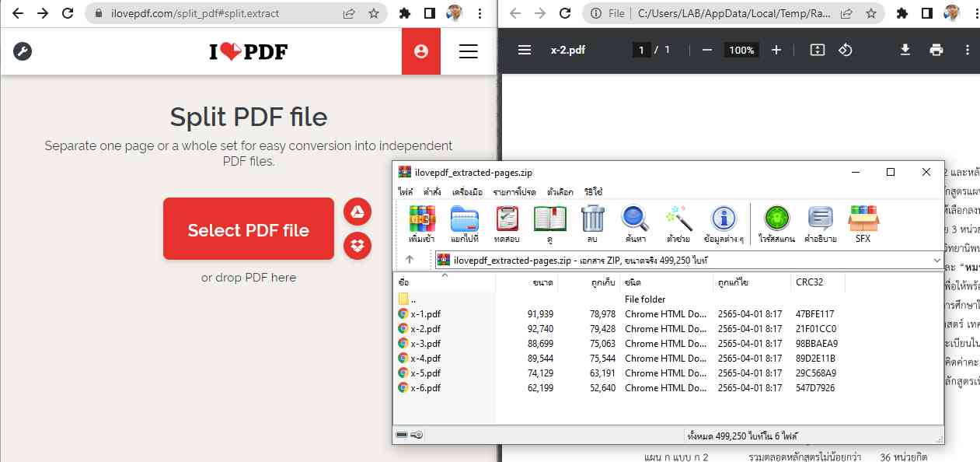The height and width of the screenshot is (462, 980).
Task: Click the PDF page number input field
Action: 641,50
